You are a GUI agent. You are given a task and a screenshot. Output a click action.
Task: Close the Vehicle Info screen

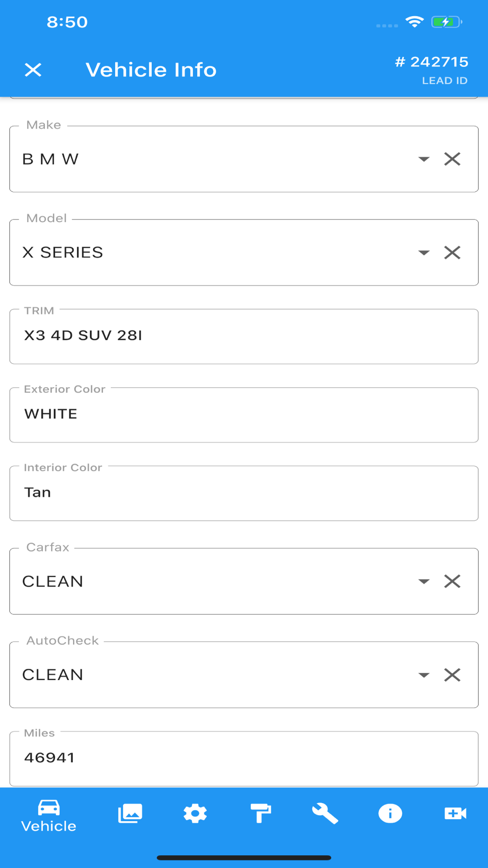(x=33, y=70)
